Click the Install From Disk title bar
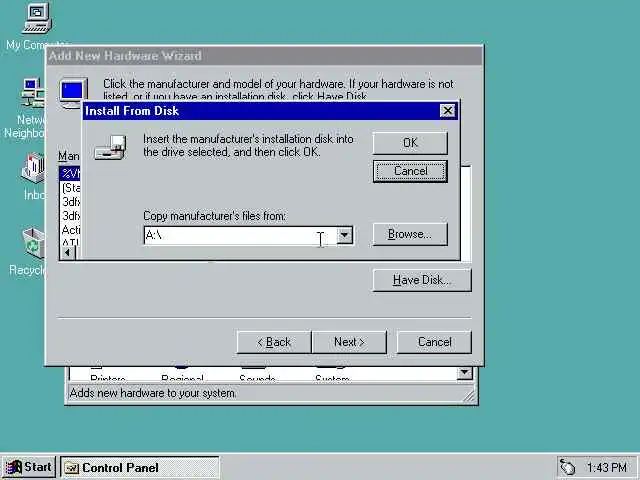 point(261,111)
